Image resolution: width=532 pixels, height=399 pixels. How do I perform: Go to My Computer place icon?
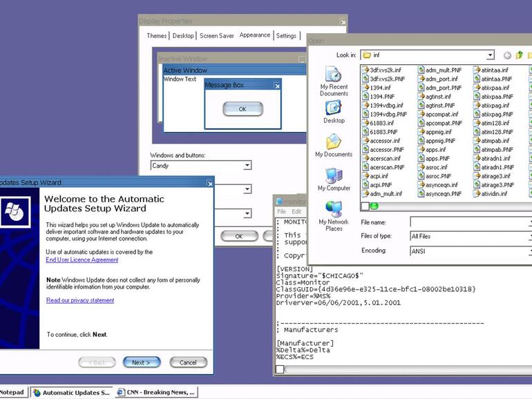(334, 179)
